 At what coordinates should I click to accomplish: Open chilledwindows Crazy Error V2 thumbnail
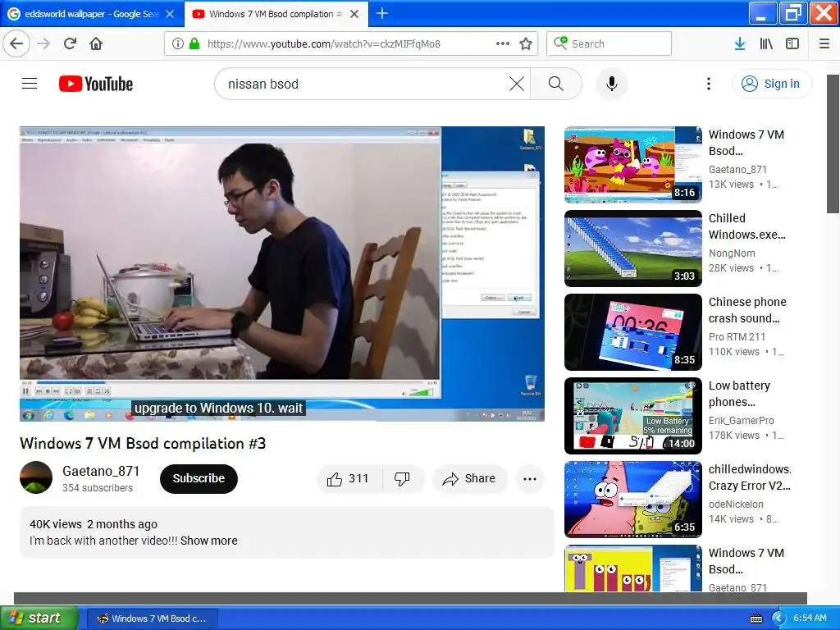(x=633, y=500)
